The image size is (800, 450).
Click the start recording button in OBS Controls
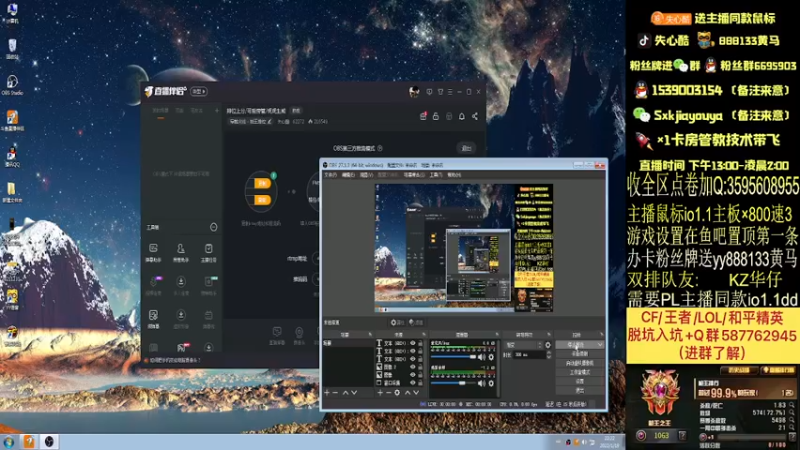click(x=580, y=354)
